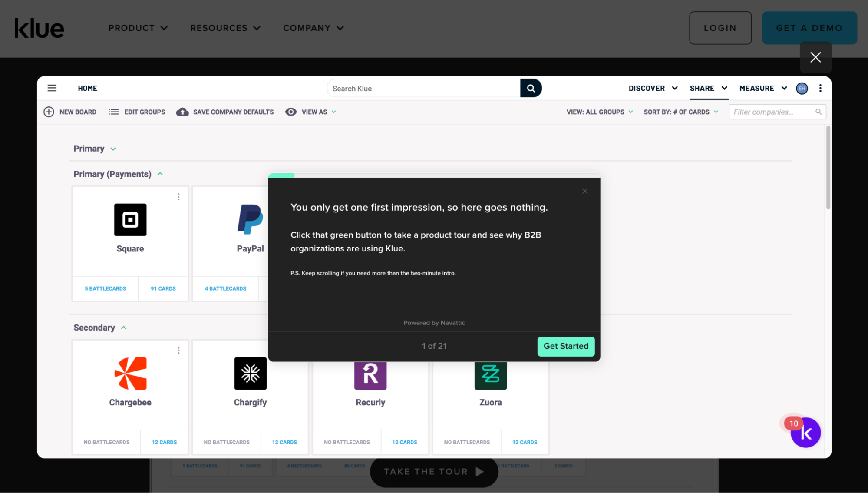
Task: Click the search magnifier button
Action: click(x=531, y=88)
